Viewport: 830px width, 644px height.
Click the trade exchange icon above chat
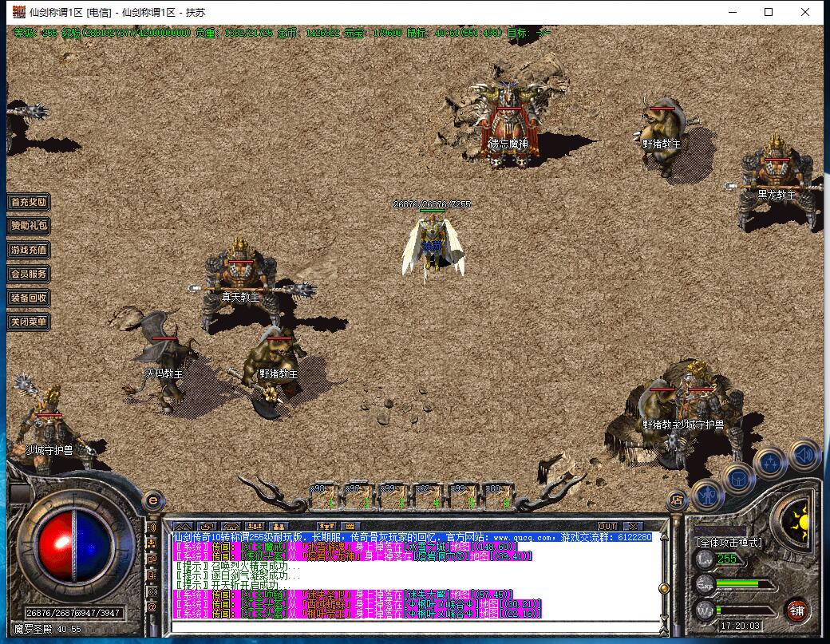[207, 526]
